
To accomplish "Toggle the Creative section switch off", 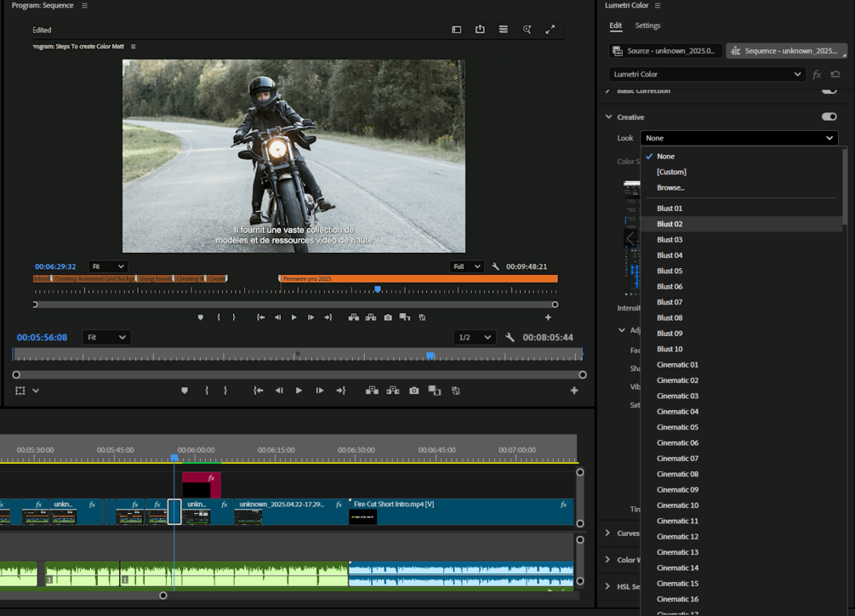I will point(829,117).
